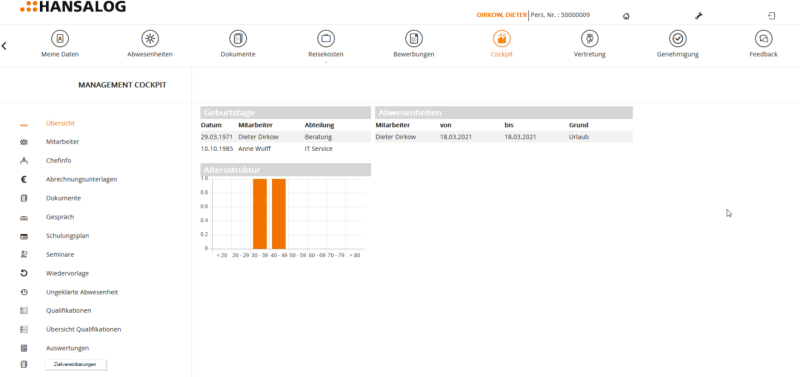Image resolution: width=800 pixels, height=377 pixels.
Task: Open the Feedback icon
Action: 763,38
